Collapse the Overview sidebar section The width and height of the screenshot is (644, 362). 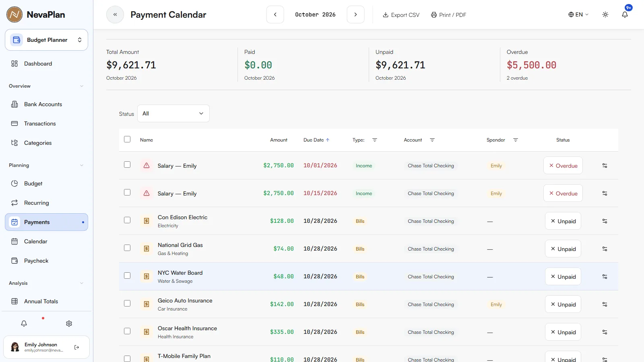[46, 86]
